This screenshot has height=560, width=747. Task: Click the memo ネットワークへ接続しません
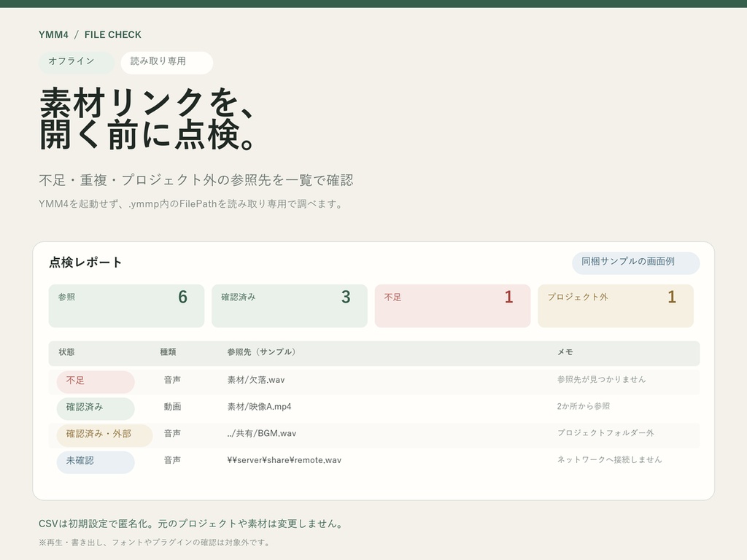pos(609,459)
